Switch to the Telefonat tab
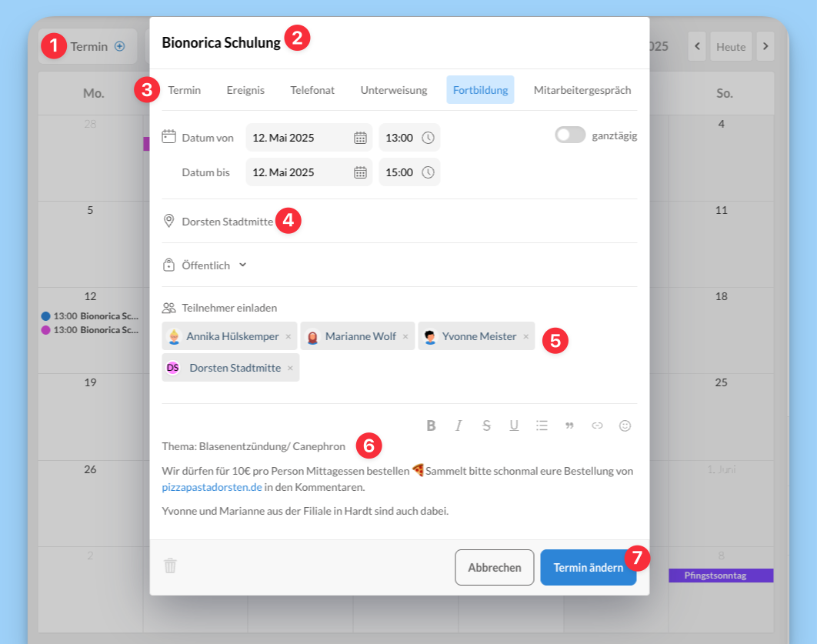This screenshot has height=644, width=817. point(312,90)
